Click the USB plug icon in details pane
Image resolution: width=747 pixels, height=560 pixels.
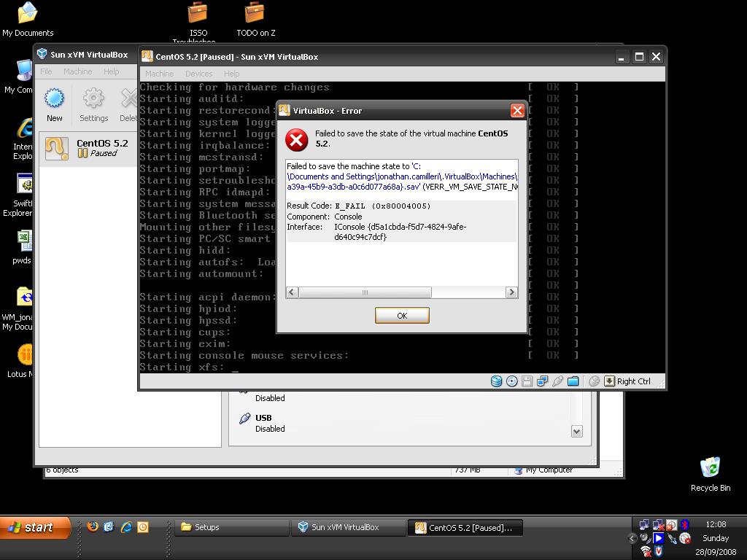pos(244,419)
